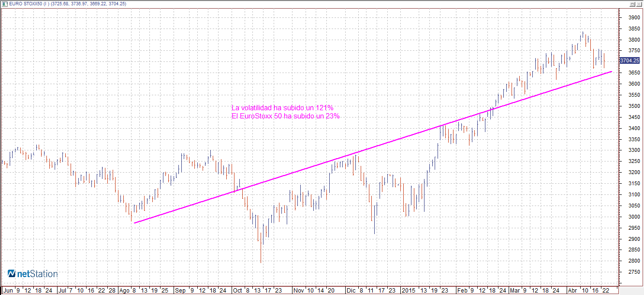Select the 'El EuroStoxx 50 ha subido un 23%' annotation
Viewport: 644px width, 295px height.
point(286,117)
